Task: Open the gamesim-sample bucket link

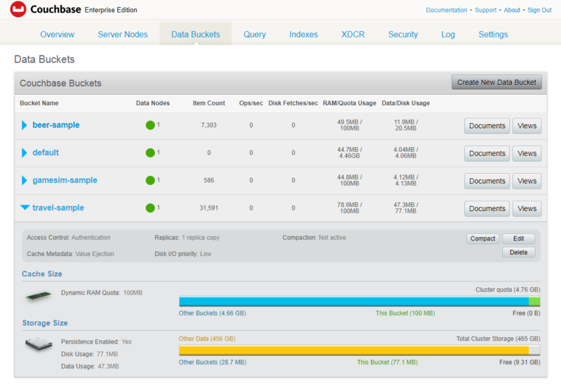Action: 65,180
